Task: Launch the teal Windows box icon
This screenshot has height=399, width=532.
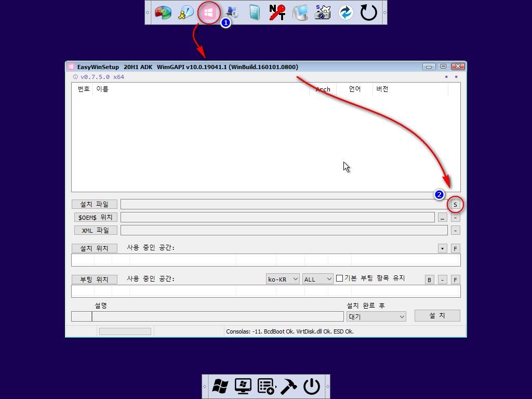Action: coord(255,12)
